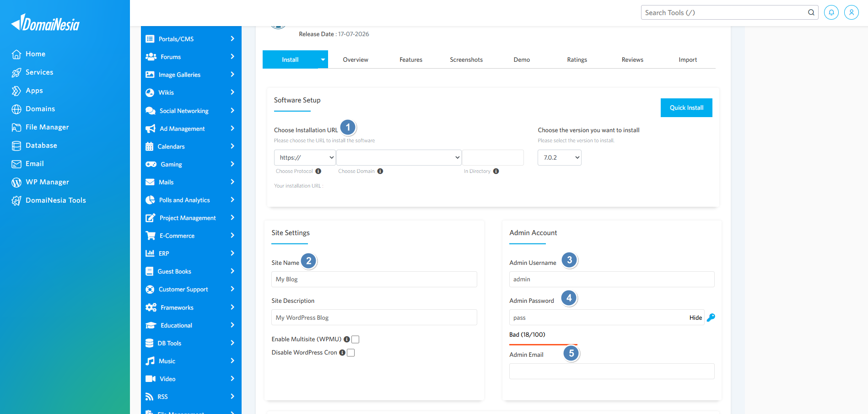This screenshot has width=868, height=414.
Task: Open the Guest Books category
Action: click(x=191, y=271)
